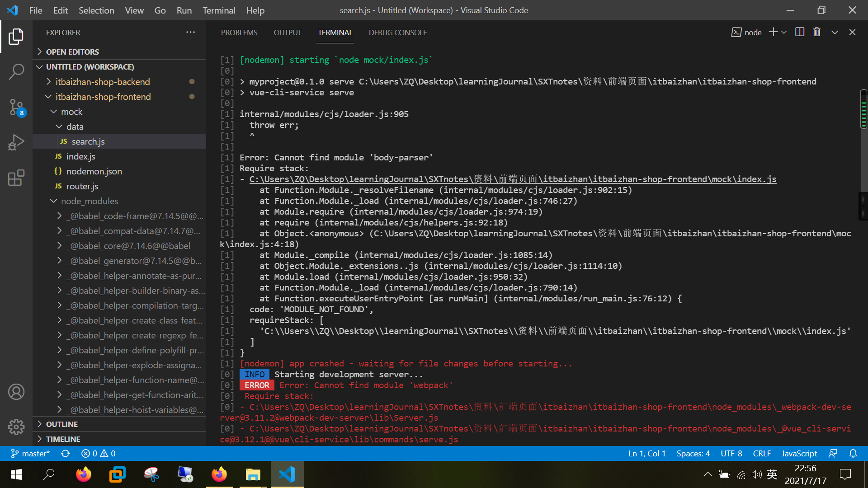Open the Windows Start menu
This screenshot has width=868, height=488.
pyautogui.click(x=16, y=474)
